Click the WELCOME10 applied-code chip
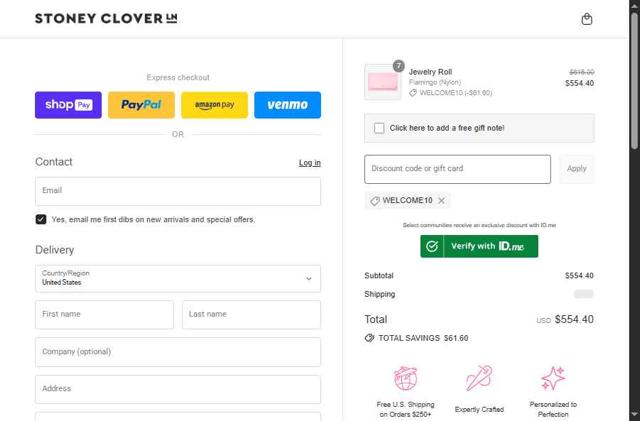Screen dimensions: 640x421 pyautogui.click(x=407, y=200)
